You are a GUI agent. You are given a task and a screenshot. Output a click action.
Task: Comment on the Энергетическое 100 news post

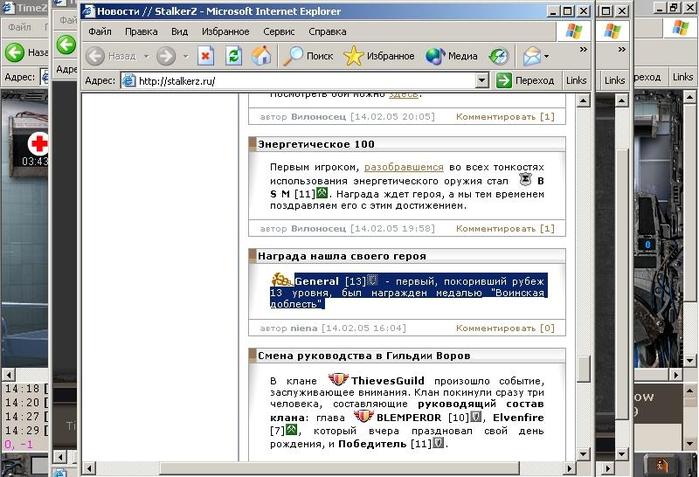coord(505,229)
